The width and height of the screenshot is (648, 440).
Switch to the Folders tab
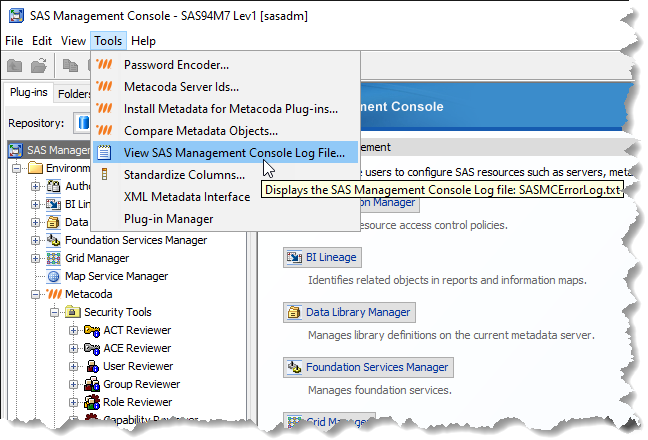tap(74, 94)
